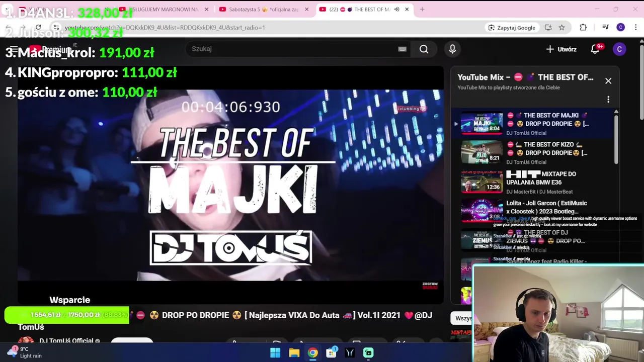Open the Light rain weather widget
Viewport: 644px width, 362px height.
pos(25,352)
